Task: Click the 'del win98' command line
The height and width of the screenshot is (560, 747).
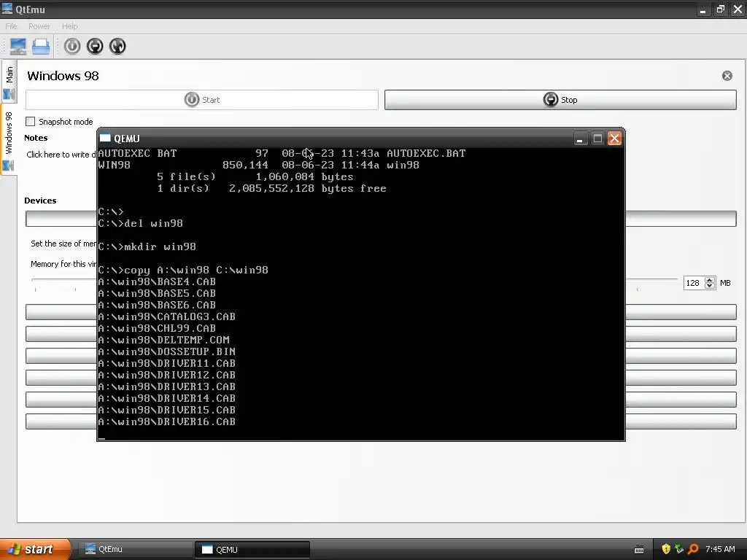Action: [141, 223]
